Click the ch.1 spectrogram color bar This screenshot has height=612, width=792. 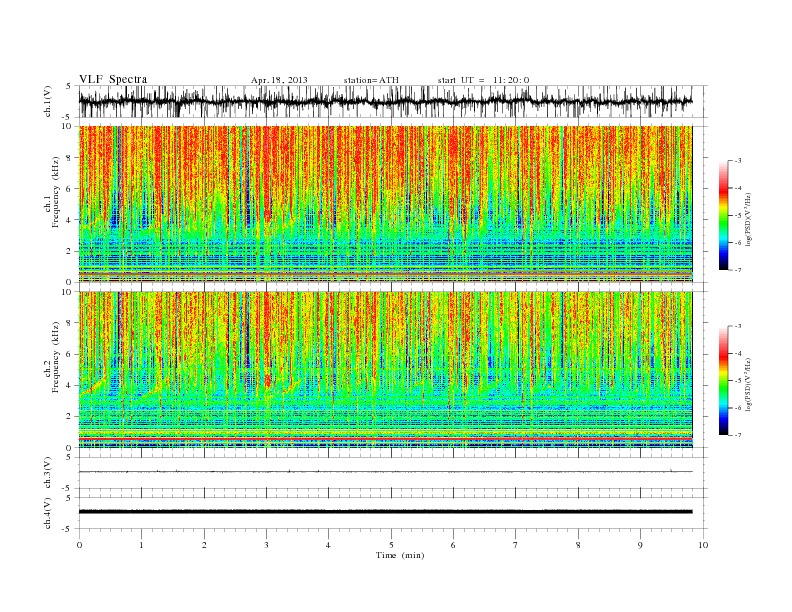click(x=724, y=215)
